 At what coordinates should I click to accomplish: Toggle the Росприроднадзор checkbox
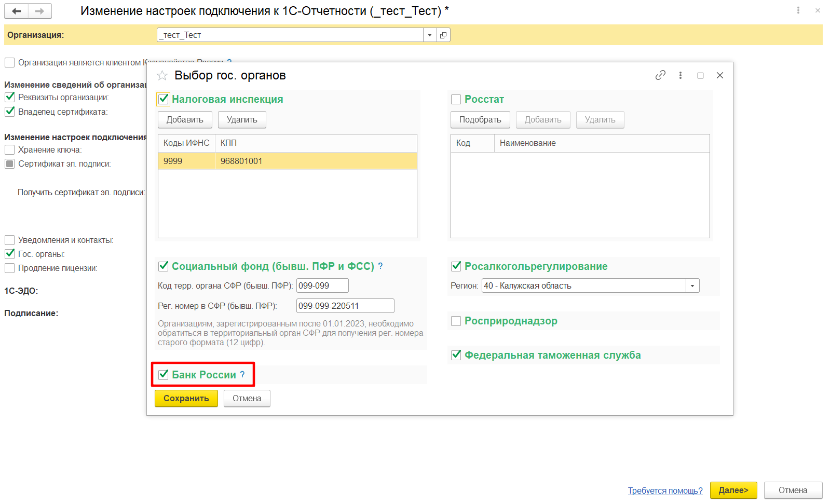click(x=456, y=321)
